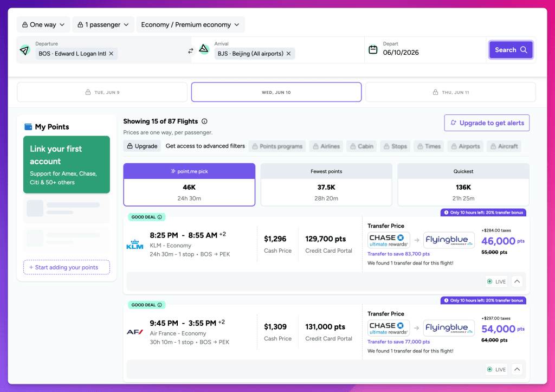The height and width of the screenshot is (392, 555).
Task: Click the Chase Ultimate Rewards logo on KLM flight
Action: coord(389,240)
